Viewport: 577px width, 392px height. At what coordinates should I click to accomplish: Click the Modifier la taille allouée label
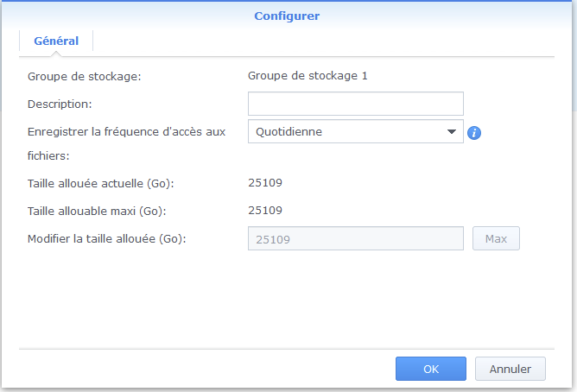107,238
